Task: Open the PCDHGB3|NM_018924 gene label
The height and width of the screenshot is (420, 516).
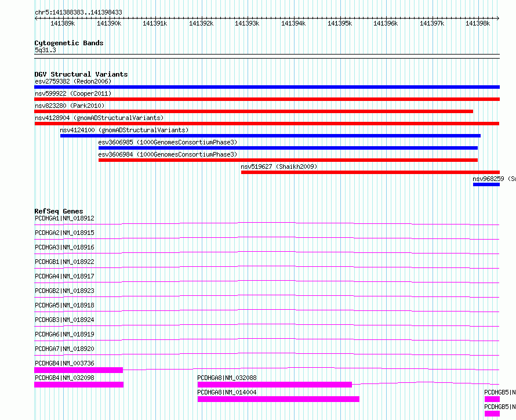Action: [64, 320]
